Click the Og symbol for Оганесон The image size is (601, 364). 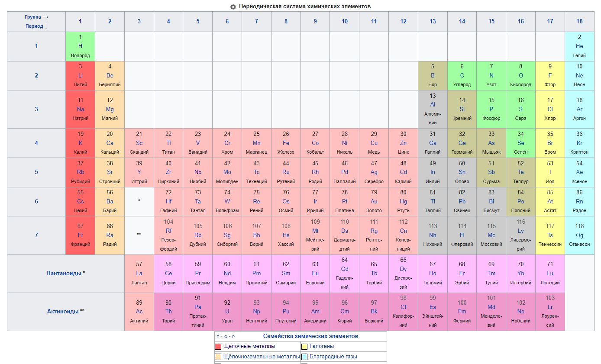tap(579, 235)
